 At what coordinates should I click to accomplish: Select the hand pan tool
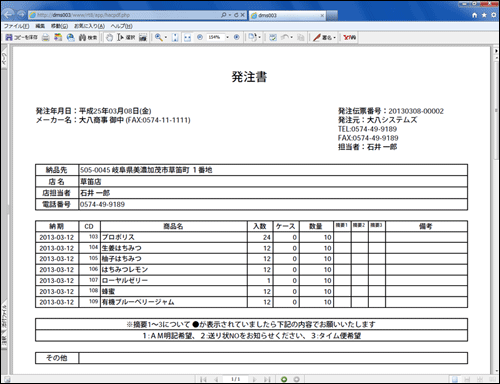click(x=109, y=37)
